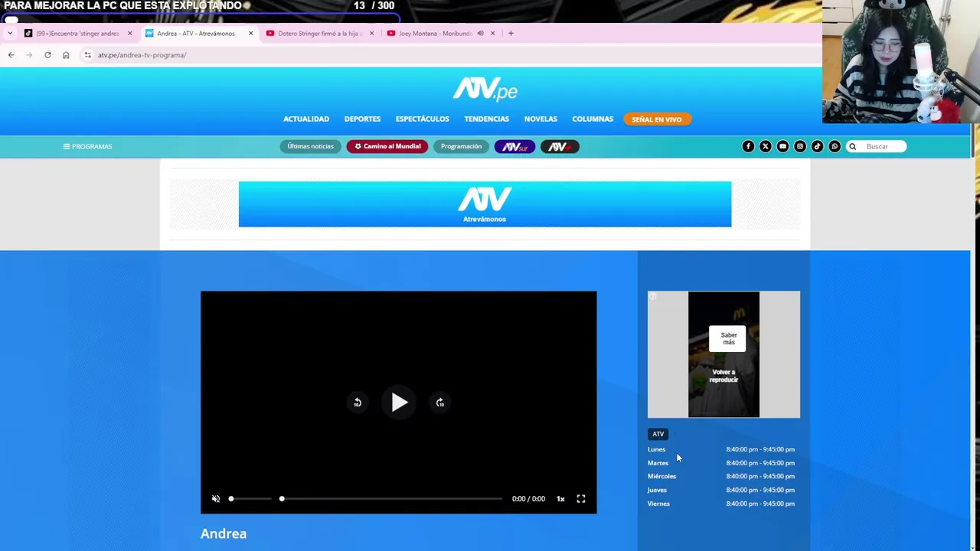Close the Andrea - ATV tab
980x551 pixels.
[x=250, y=33]
